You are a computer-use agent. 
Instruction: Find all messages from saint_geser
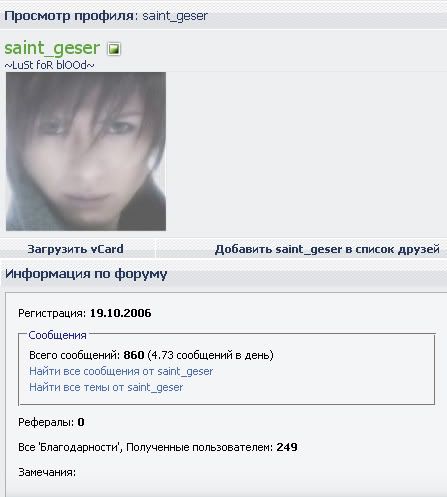point(121,371)
